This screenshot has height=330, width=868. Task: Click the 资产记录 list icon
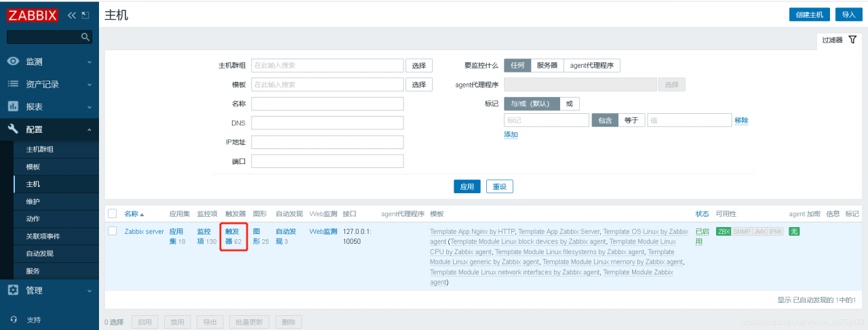click(13, 84)
